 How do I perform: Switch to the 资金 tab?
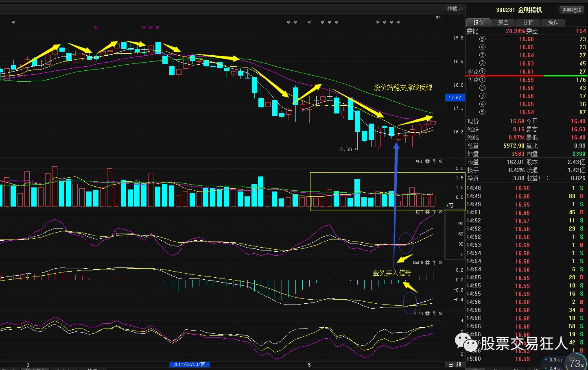(x=503, y=22)
